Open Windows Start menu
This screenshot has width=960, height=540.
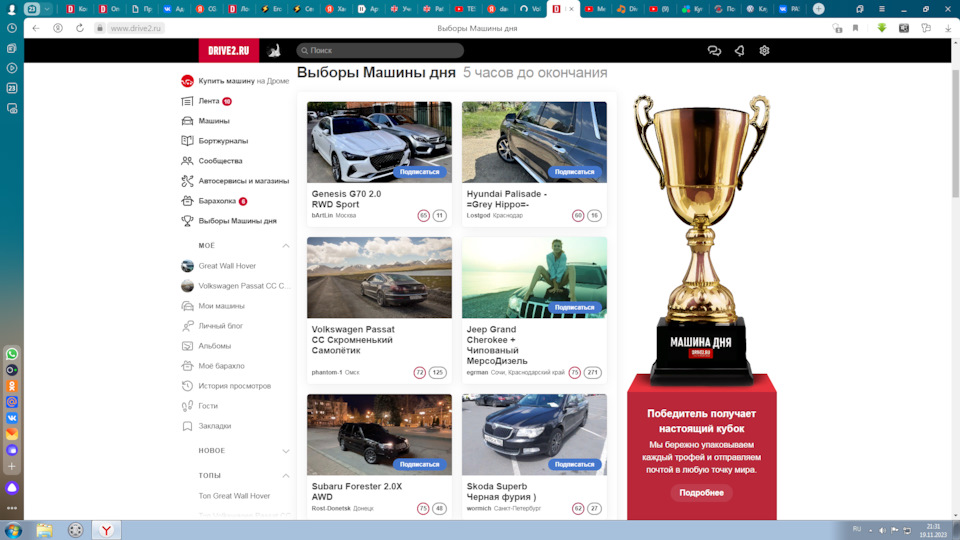pos(13,530)
